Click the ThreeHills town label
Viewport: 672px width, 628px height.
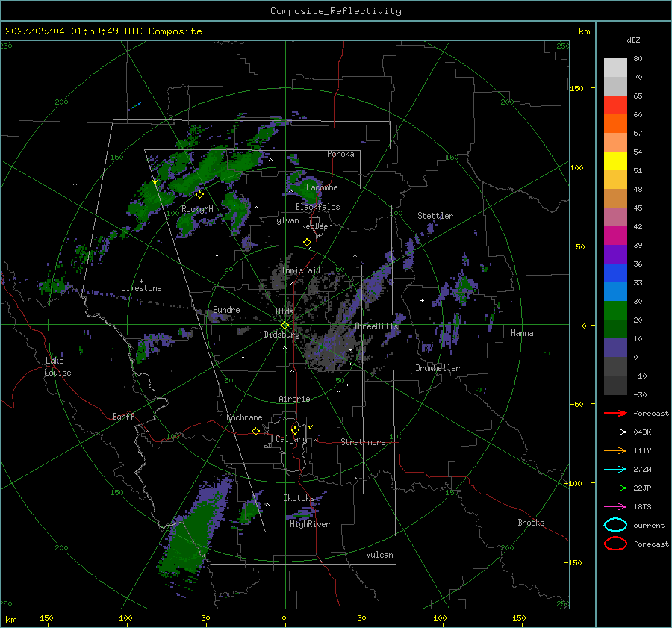376,326
